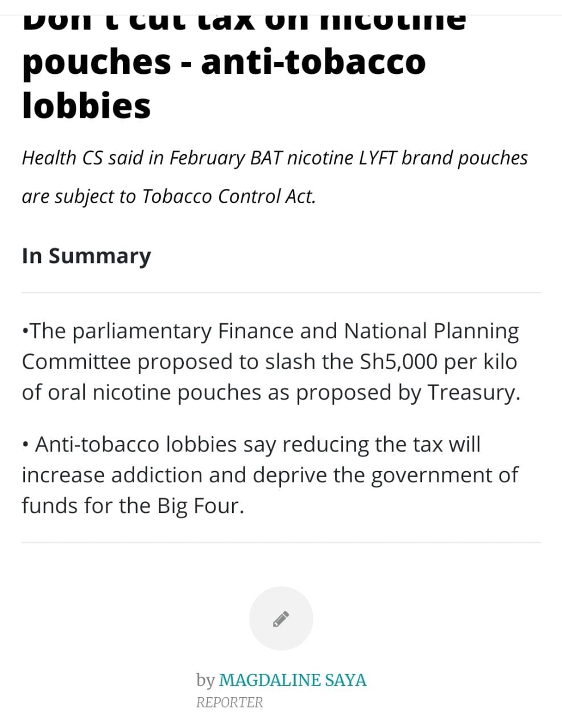562x728 pixels.
Task: Click 'pouches - anti-tobacco' headline line
Action: (x=224, y=61)
